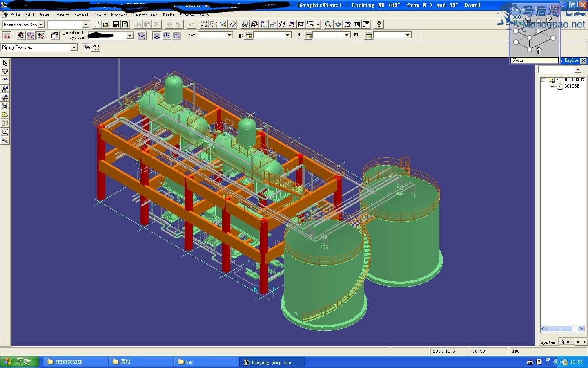Click the PinPoint E,N coordinate icon
The width and height of the screenshot is (588, 368).
pos(204,25)
